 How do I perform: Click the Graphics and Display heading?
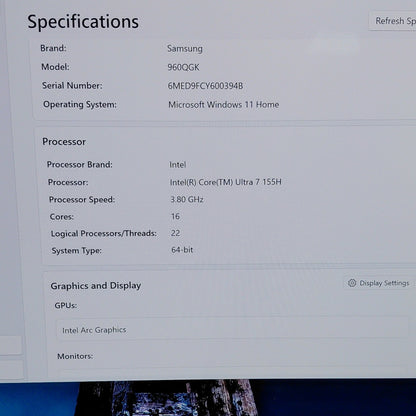pyautogui.click(x=96, y=286)
